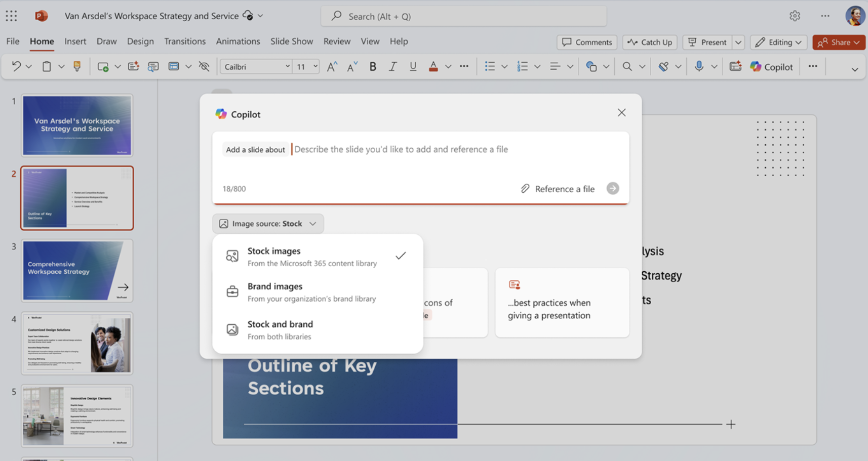
Task: Switch to the Transitions tab
Action: coord(185,41)
